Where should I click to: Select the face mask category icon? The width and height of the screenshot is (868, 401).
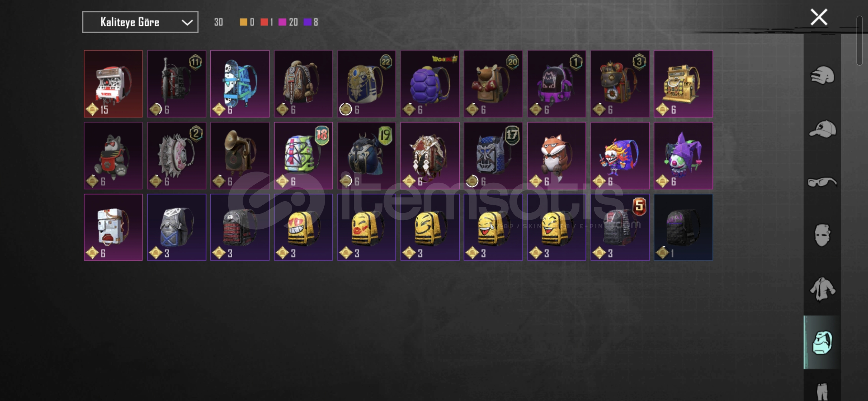(x=822, y=235)
